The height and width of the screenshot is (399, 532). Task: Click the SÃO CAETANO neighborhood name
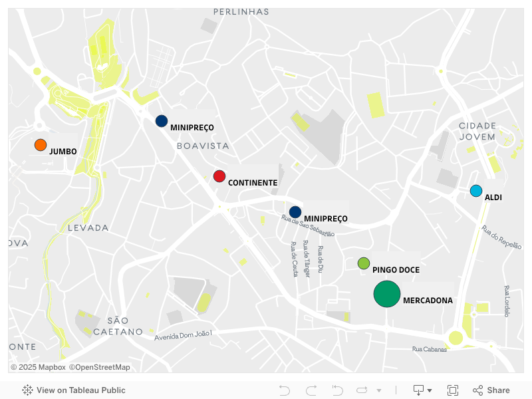118,326
